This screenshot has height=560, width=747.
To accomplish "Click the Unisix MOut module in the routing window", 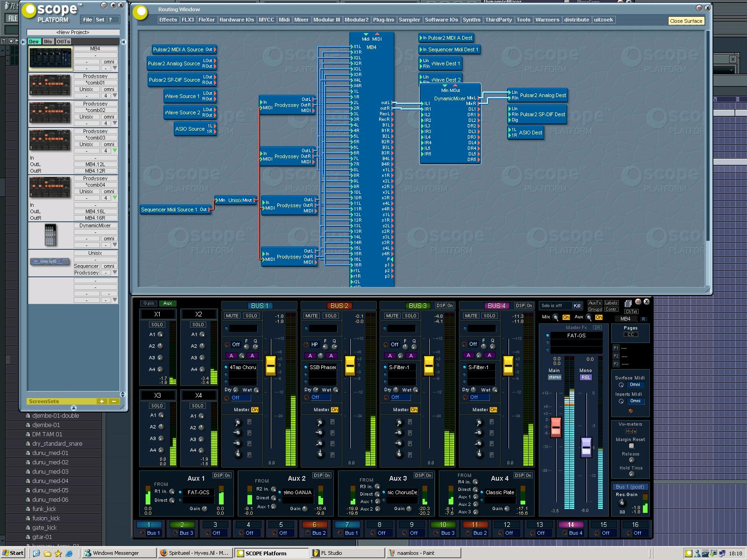I will (236, 200).
